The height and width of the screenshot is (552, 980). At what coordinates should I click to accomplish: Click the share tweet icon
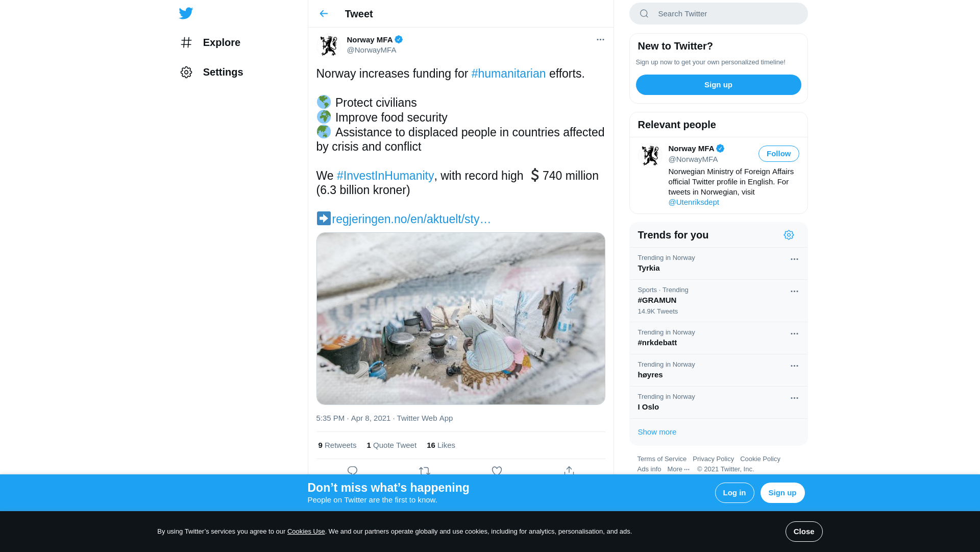[x=569, y=470]
